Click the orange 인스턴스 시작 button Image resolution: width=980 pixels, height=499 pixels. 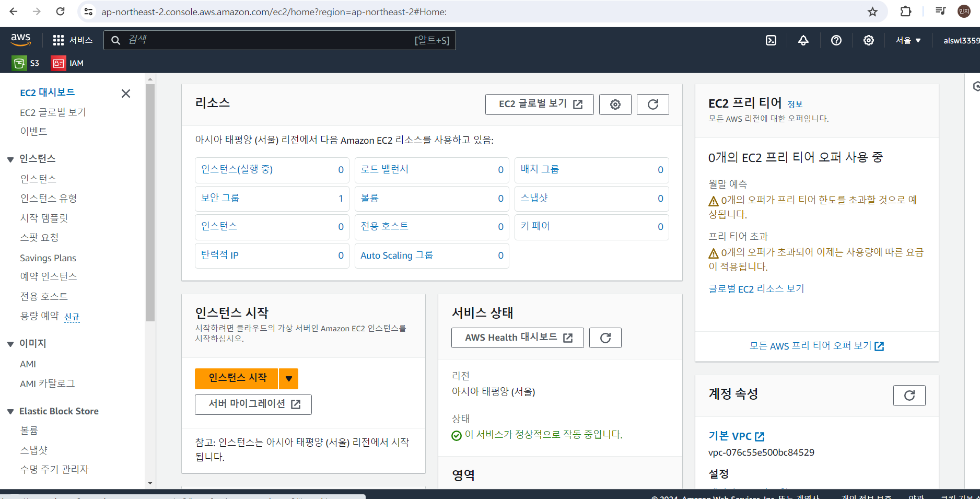(x=237, y=379)
